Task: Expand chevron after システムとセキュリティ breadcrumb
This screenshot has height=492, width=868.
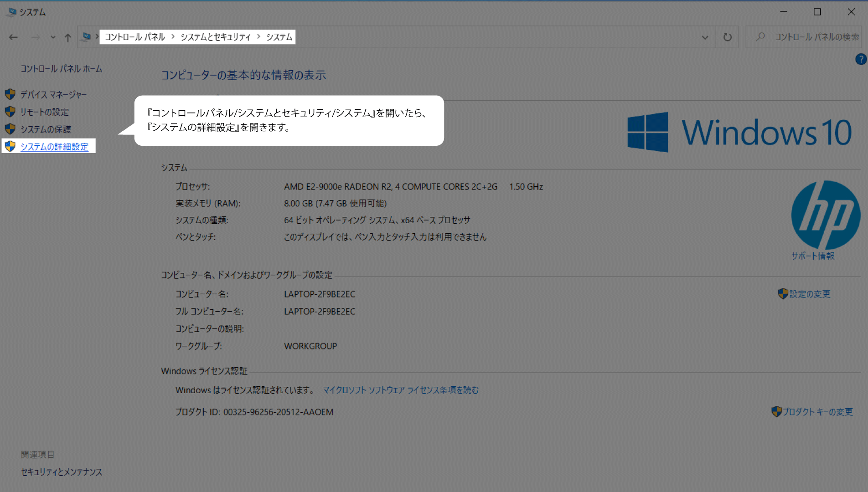Action: click(258, 37)
